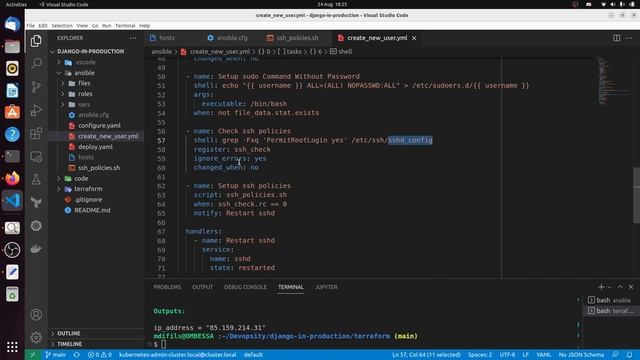Open the Search view in the activity bar
640x360 pixels.
36,64
